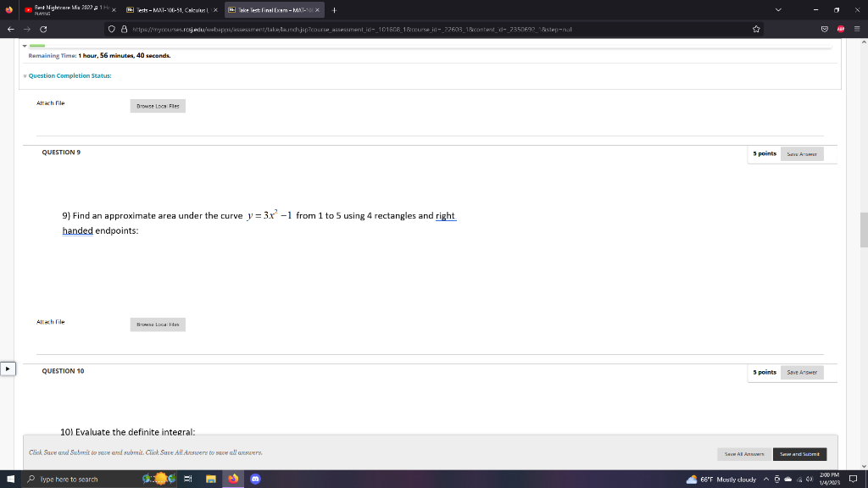Click the green remaining time progress bar

pyautogui.click(x=37, y=46)
